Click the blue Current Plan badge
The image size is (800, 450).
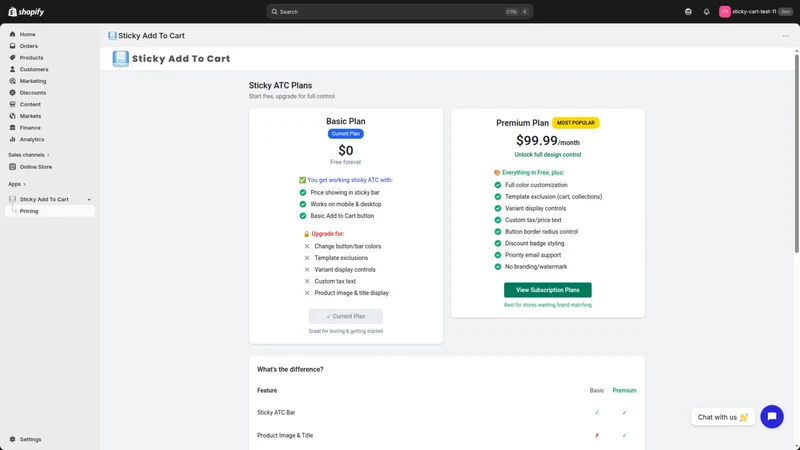pyautogui.click(x=345, y=134)
